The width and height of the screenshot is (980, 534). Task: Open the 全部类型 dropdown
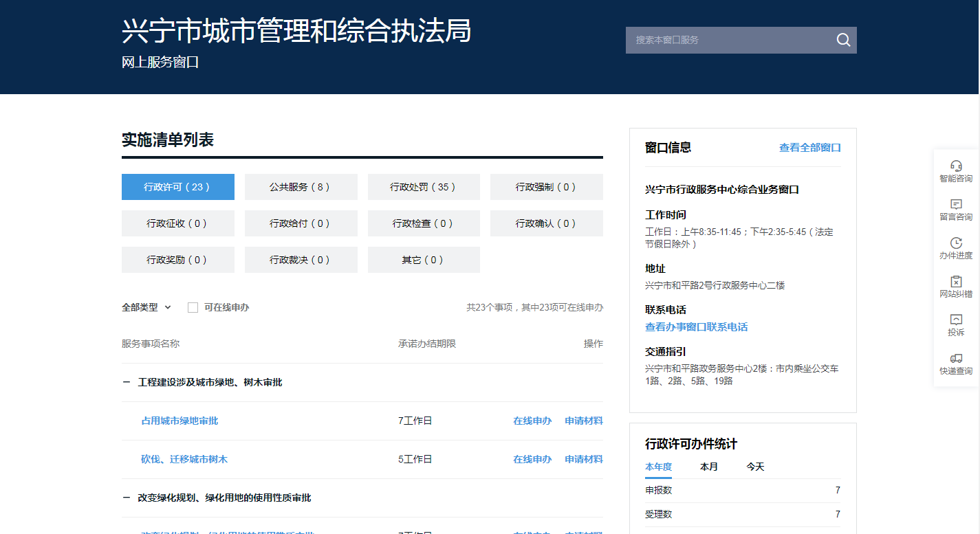(146, 307)
